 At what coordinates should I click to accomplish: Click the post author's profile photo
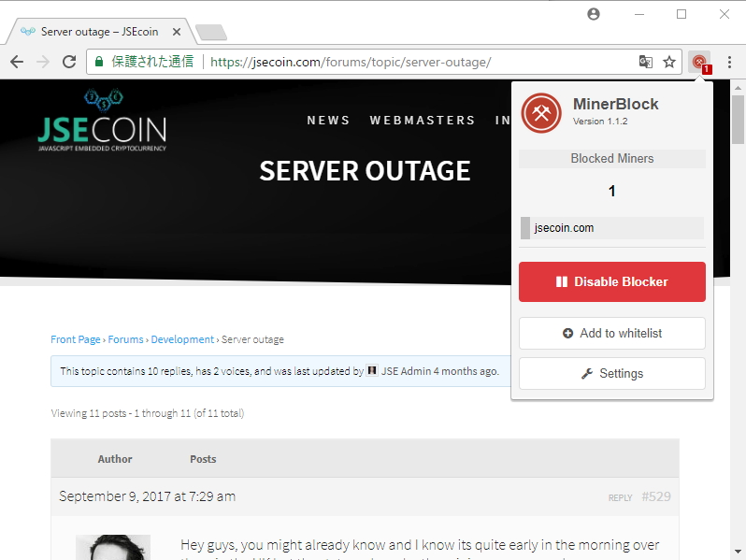[113, 547]
